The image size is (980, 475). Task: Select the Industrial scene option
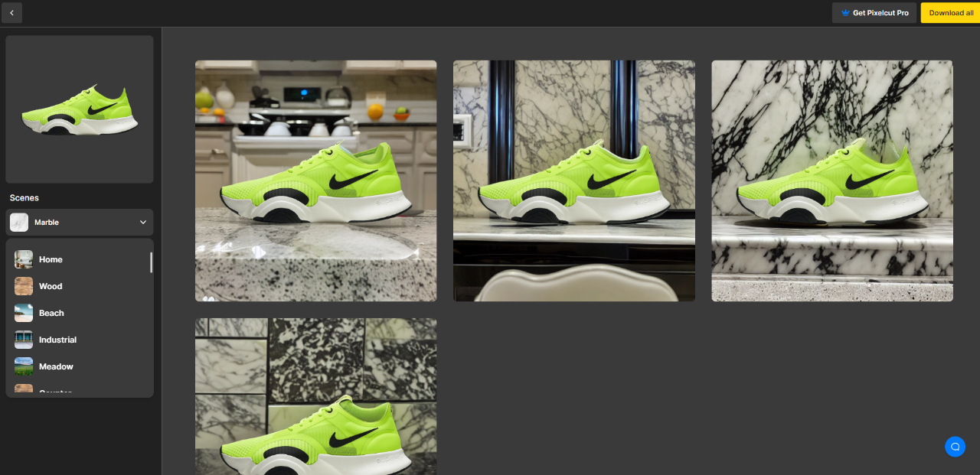point(79,340)
